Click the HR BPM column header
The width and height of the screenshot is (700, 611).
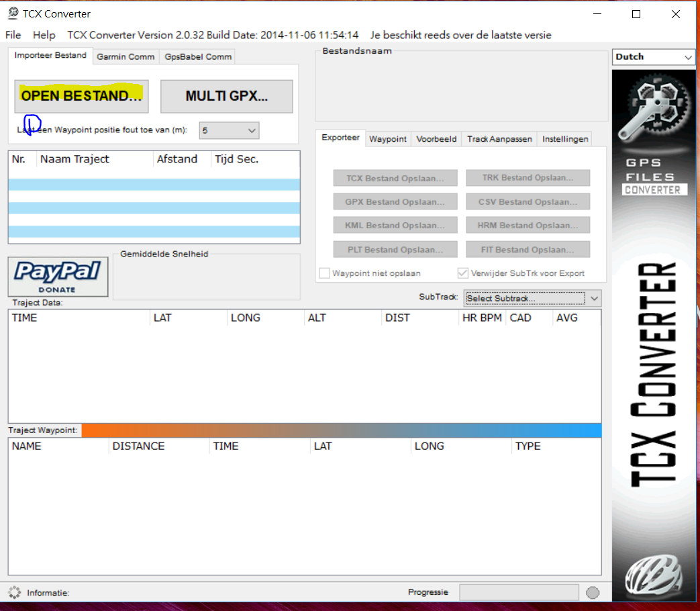(482, 318)
